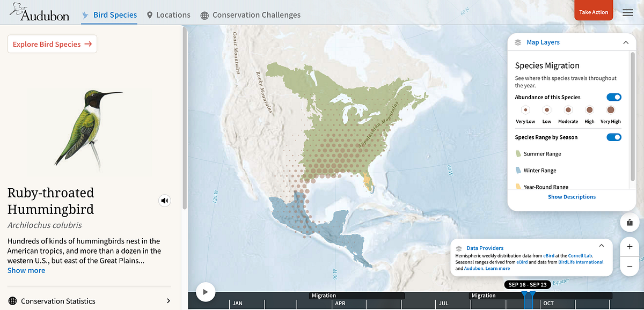Image resolution: width=644 pixels, height=310 pixels.
Task: Click the SEP 16 - SEP 23 timeline marker
Action: tap(528, 284)
